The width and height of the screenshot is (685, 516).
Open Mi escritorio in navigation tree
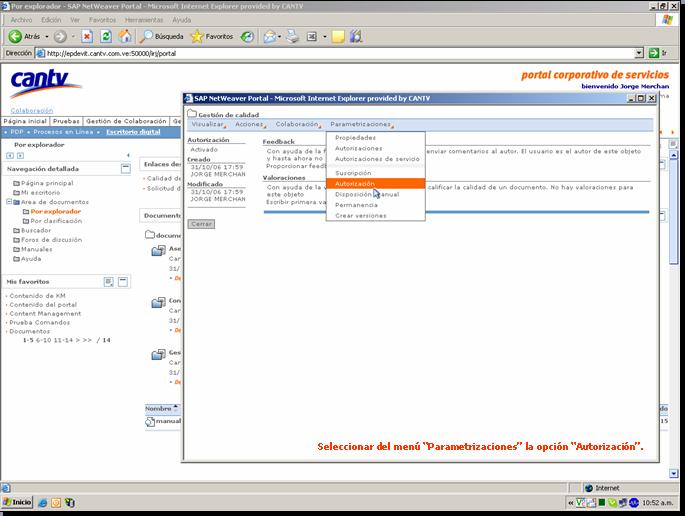40,193
